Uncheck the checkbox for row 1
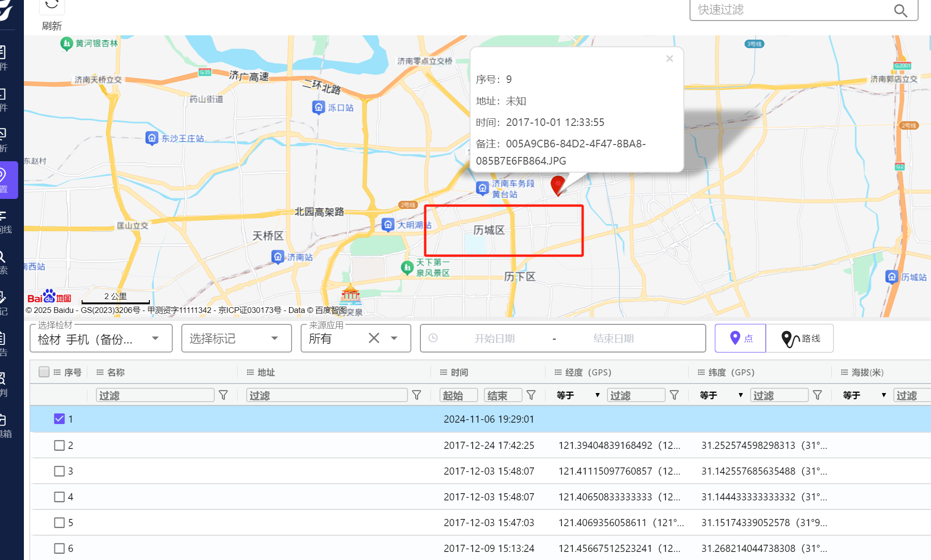The image size is (931, 560). (59, 419)
